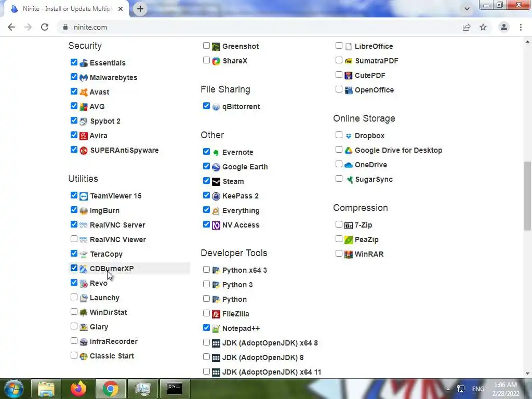Image resolution: width=532 pixels, height=399 pixels.
Task: Click the scrollbar down arrow
Action: tap(527, 374)
